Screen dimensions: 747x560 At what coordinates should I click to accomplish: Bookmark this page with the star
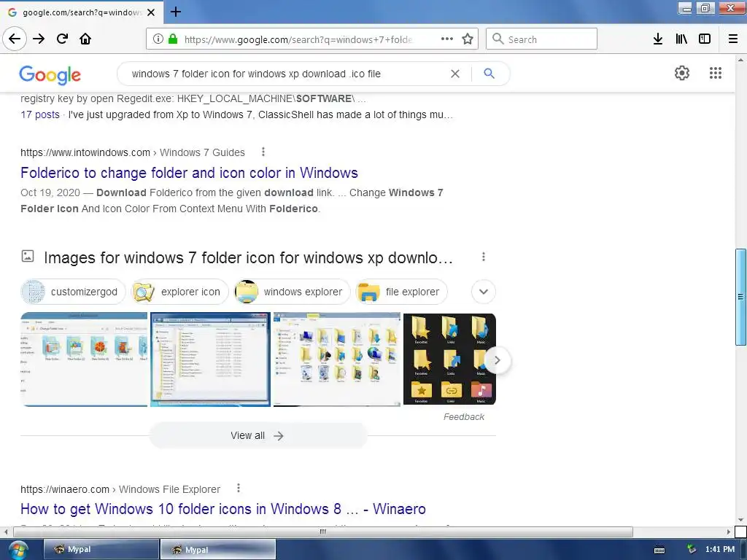(468, 39)
